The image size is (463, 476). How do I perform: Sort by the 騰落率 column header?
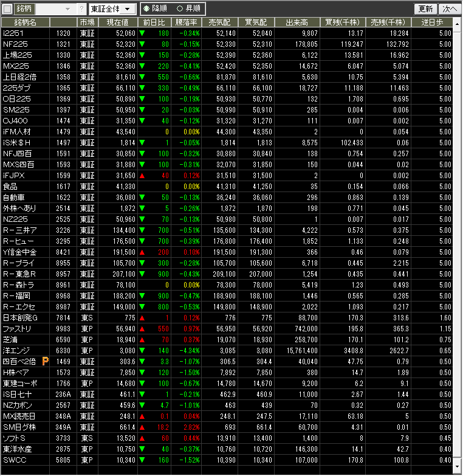tap(186, 22)
